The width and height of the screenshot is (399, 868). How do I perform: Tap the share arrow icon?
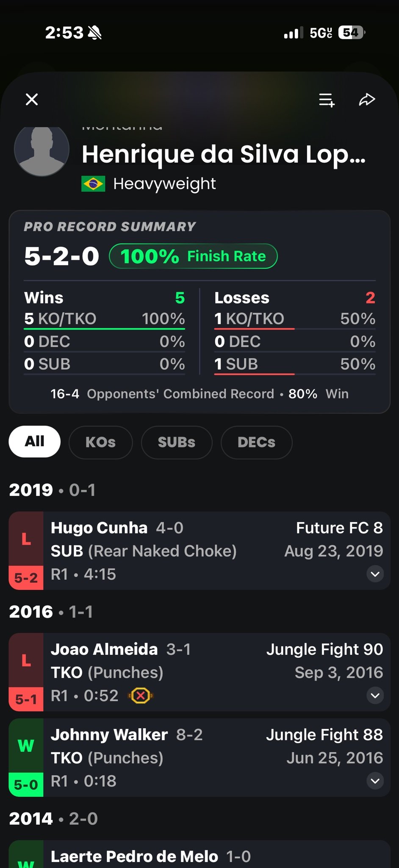pos(367,100)
